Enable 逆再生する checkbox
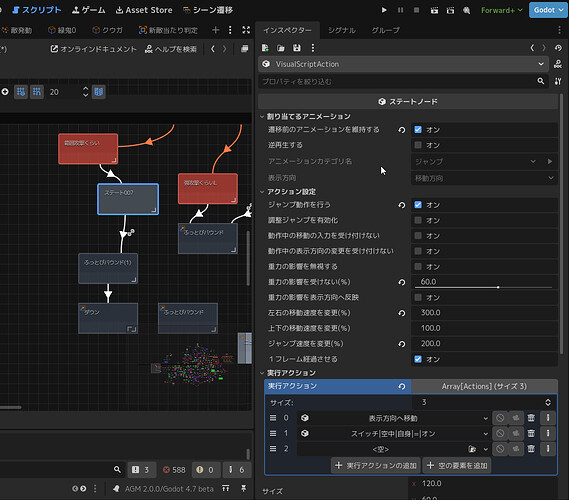This screenshot has height=500, width=569. pos(418,145)
